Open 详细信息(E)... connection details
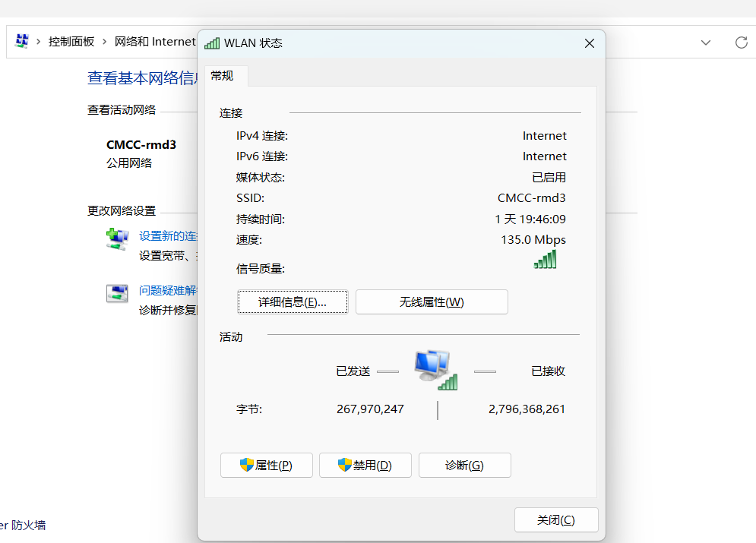756x543 pixels. tap(293, 302)
